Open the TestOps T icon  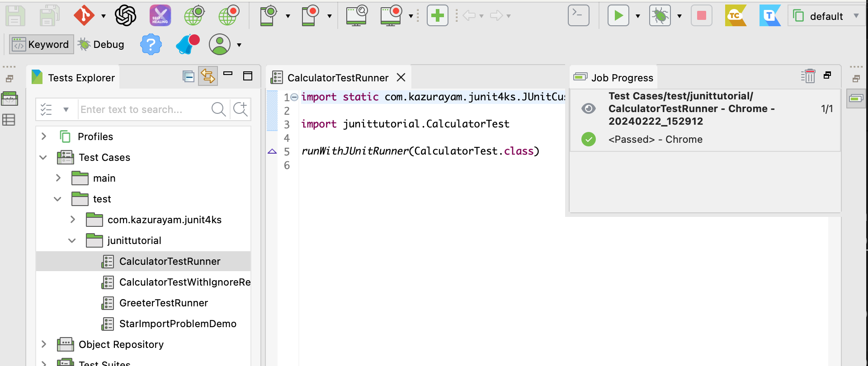click(x=770, y=16)
